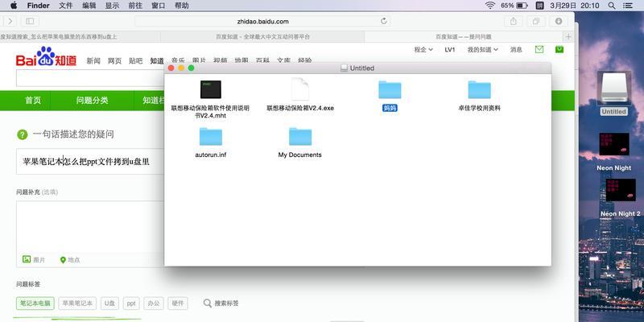Click the LV1 level link
This screenshot has height=322, width=644.
(450, 49)
